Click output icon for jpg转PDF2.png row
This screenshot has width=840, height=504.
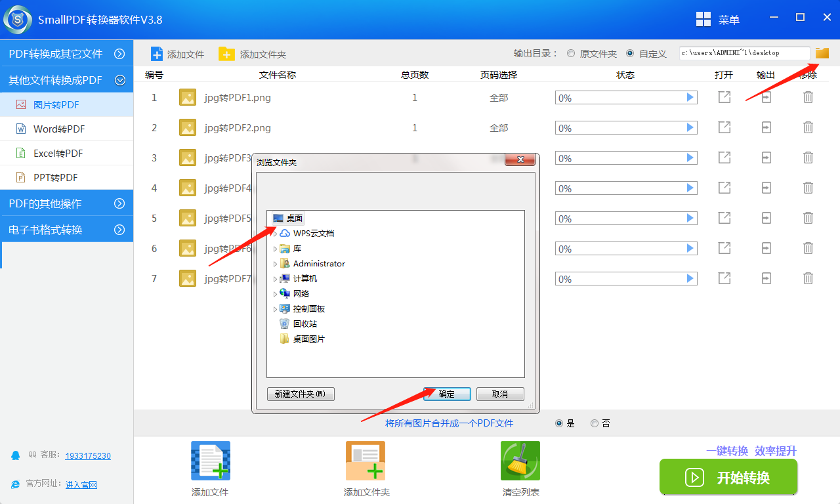click(x=766, y=127)
